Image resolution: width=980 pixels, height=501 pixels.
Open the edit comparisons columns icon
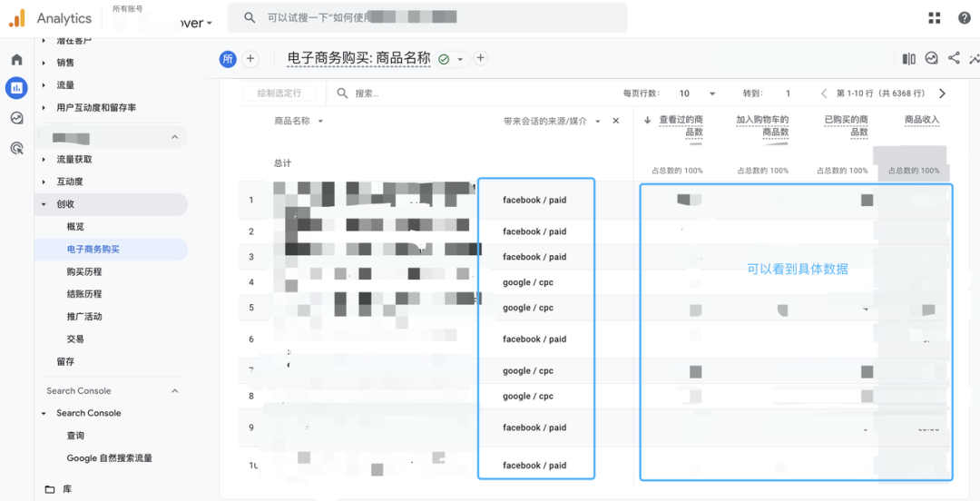tap(908, 58)
